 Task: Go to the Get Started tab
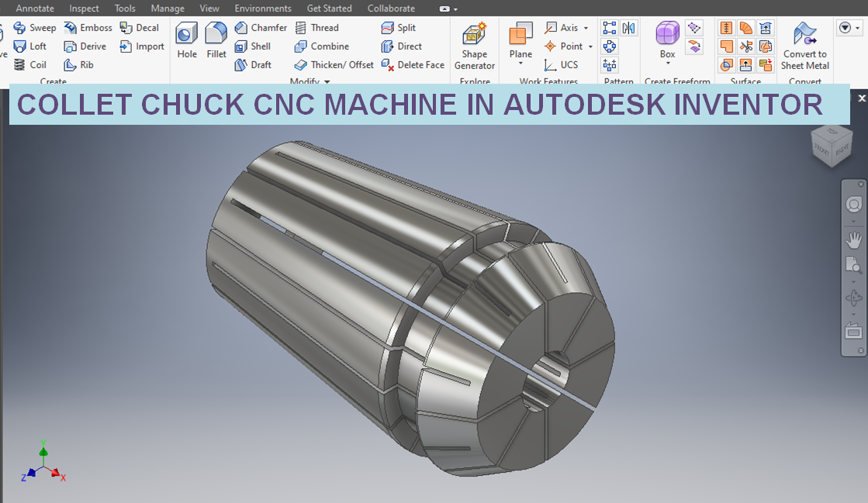(330, 9)
